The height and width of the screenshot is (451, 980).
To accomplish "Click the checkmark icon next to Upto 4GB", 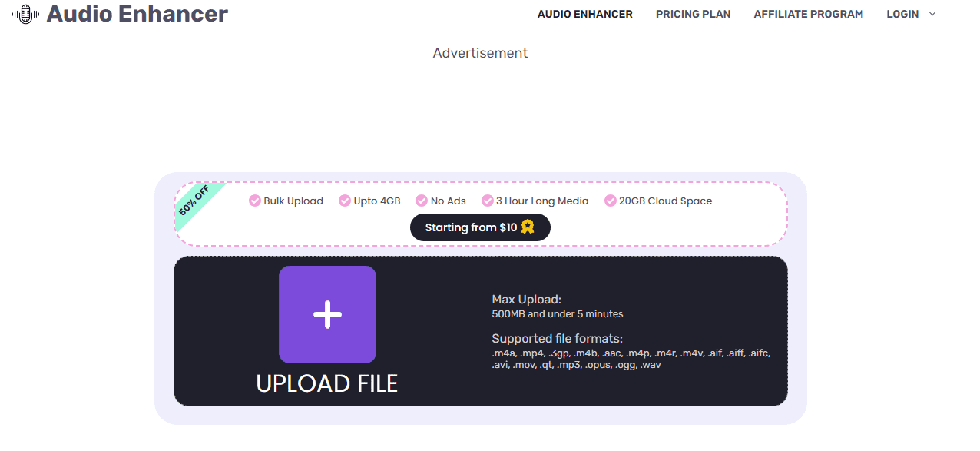I will tap(344, 201).
